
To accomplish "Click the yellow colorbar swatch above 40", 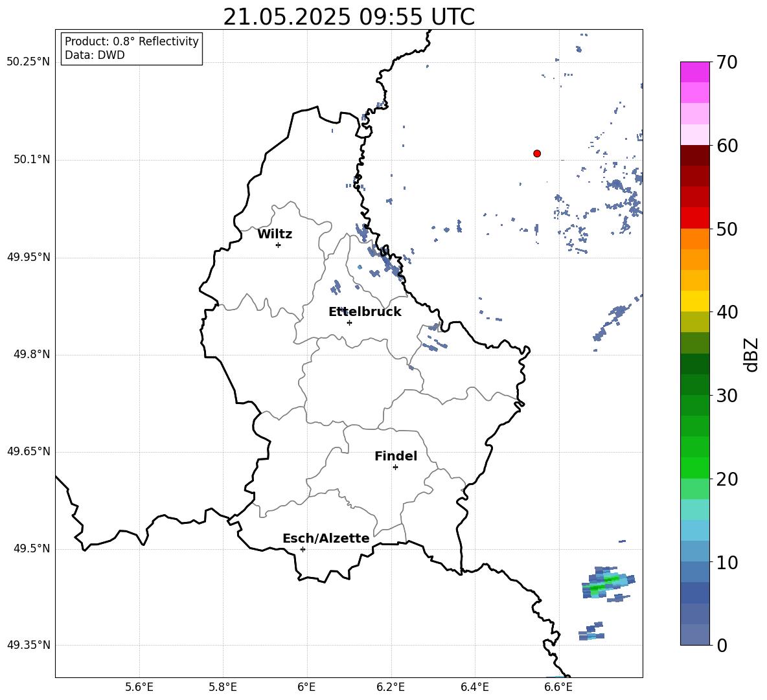I will [x=695, y=301].
